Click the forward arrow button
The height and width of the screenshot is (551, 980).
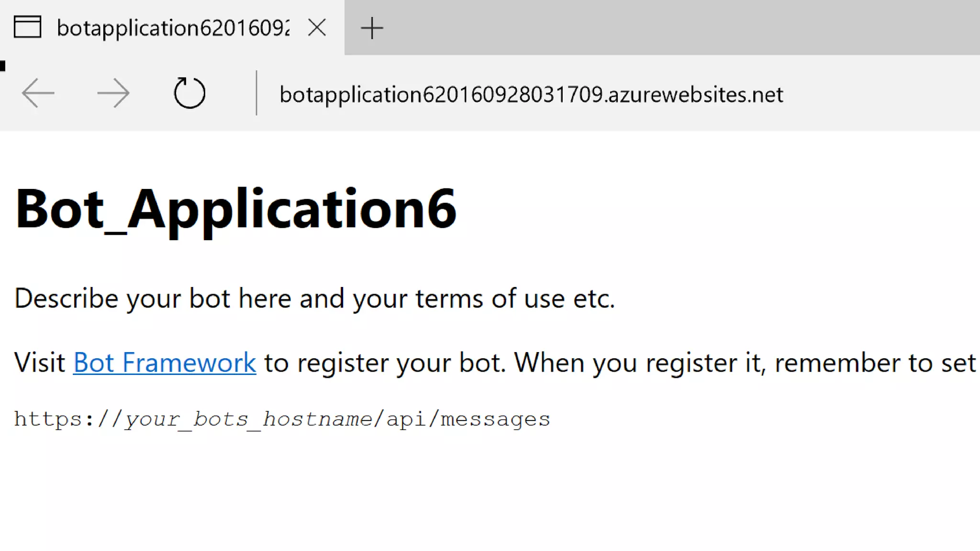pyautogui.click(x=113, y=93)
